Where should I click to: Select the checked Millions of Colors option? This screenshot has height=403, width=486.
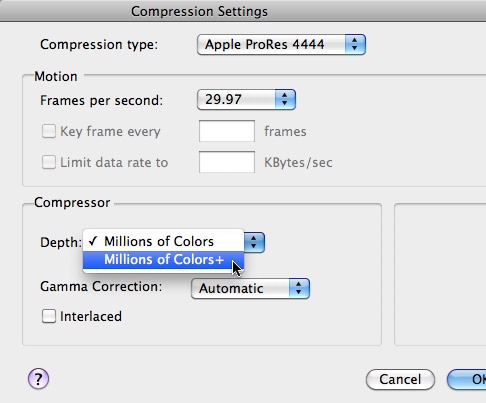(163, 241)
